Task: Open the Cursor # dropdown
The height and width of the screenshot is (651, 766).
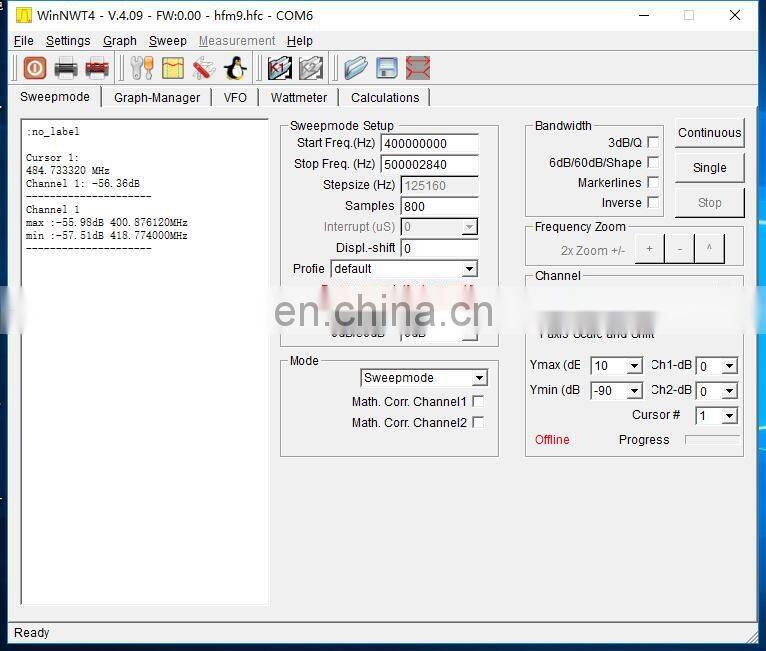Action: point(729,416)
